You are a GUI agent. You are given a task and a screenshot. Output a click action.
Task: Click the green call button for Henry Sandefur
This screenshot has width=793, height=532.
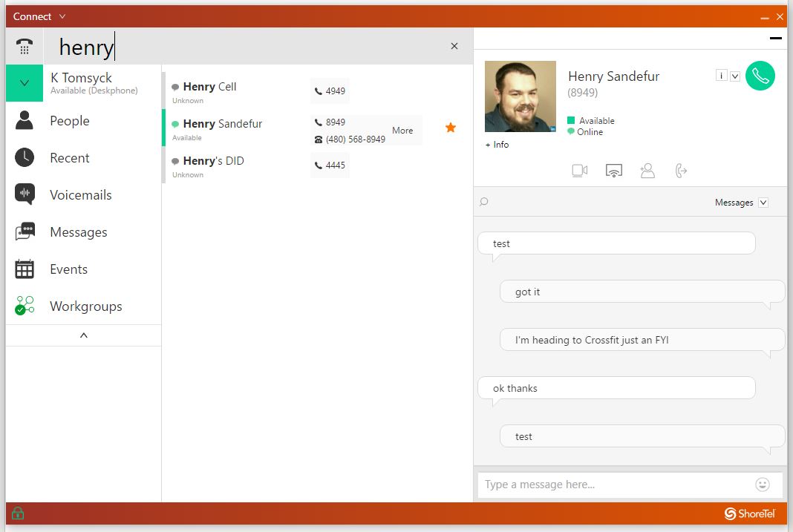[760, 76]
